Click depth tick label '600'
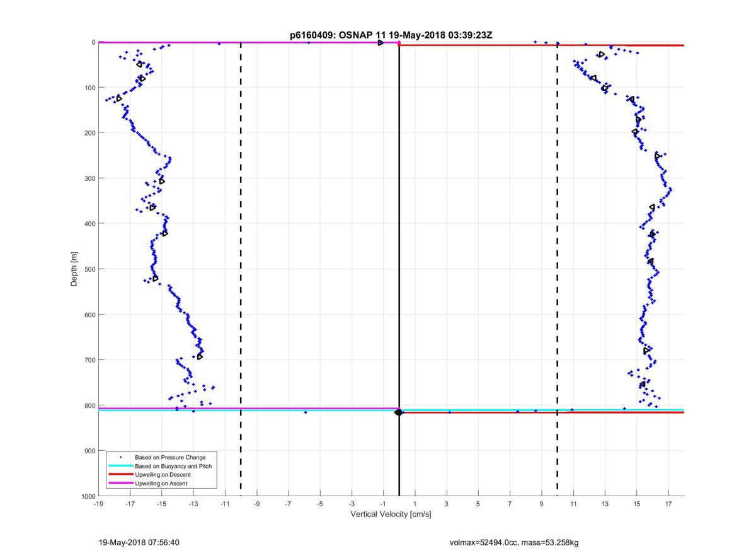Screen dimensions: 756x558 point(89,315)
